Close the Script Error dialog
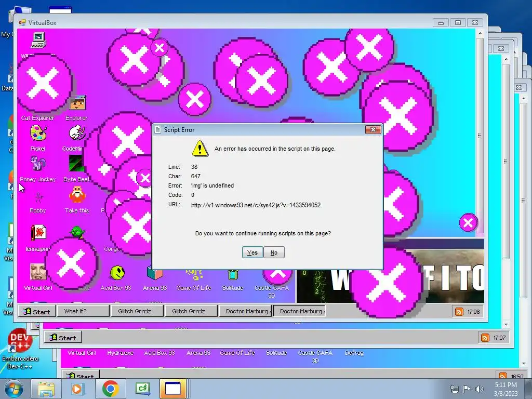 tap(373, 129)
